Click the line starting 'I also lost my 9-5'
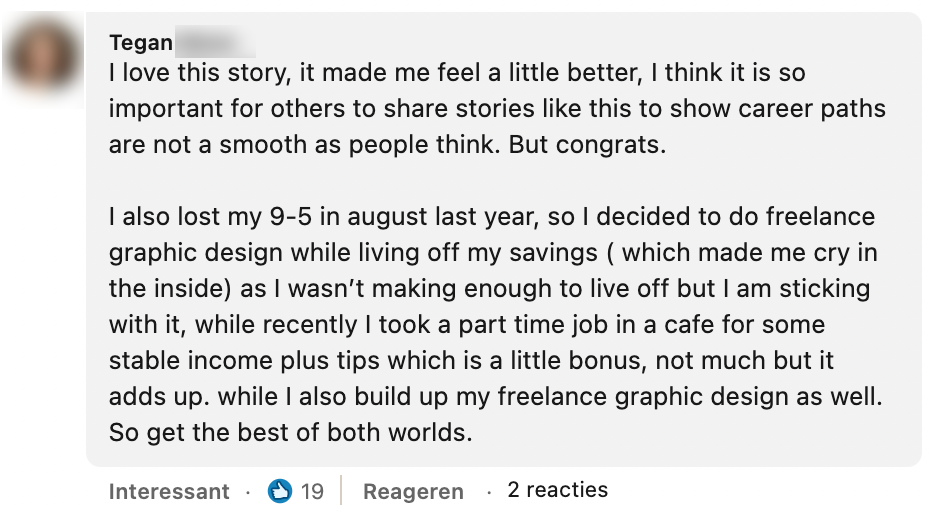The width and height of the screenshot is (936, 520). pos(491,217)
